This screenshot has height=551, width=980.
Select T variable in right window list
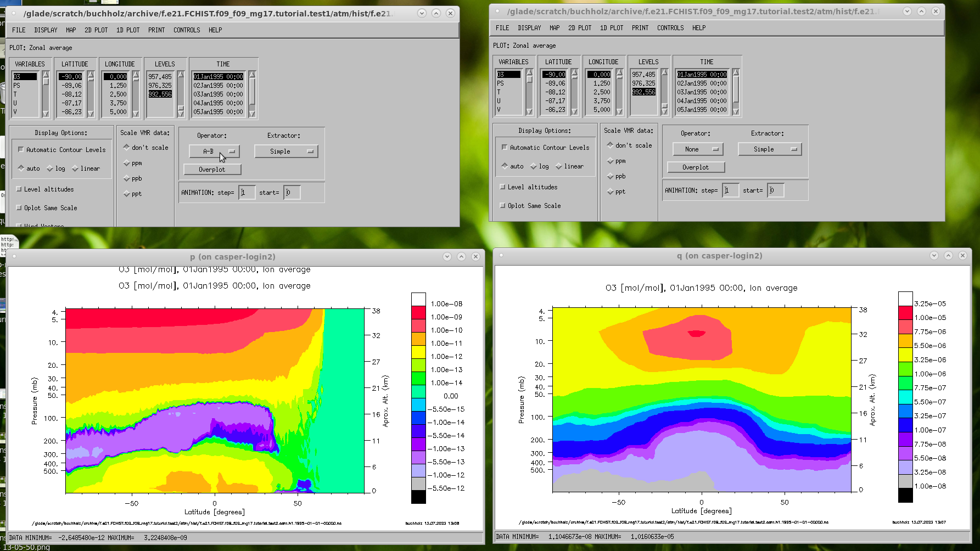[509, 92]
